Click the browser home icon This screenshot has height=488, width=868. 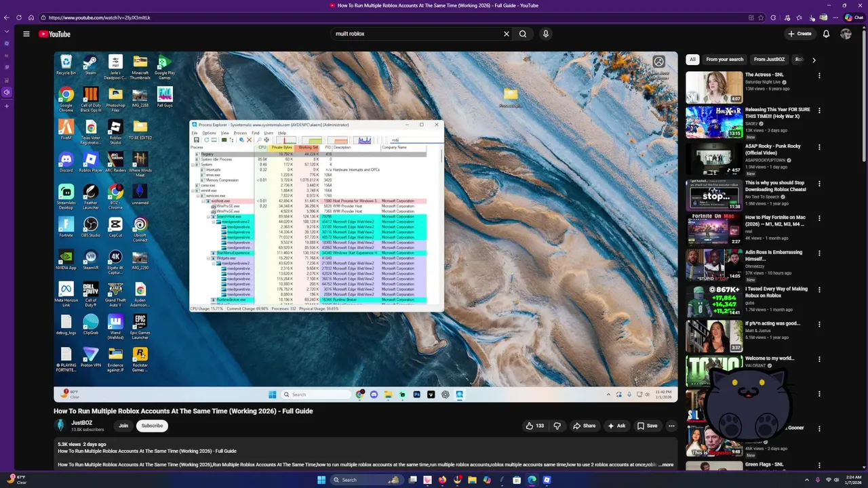click(31, 18)
